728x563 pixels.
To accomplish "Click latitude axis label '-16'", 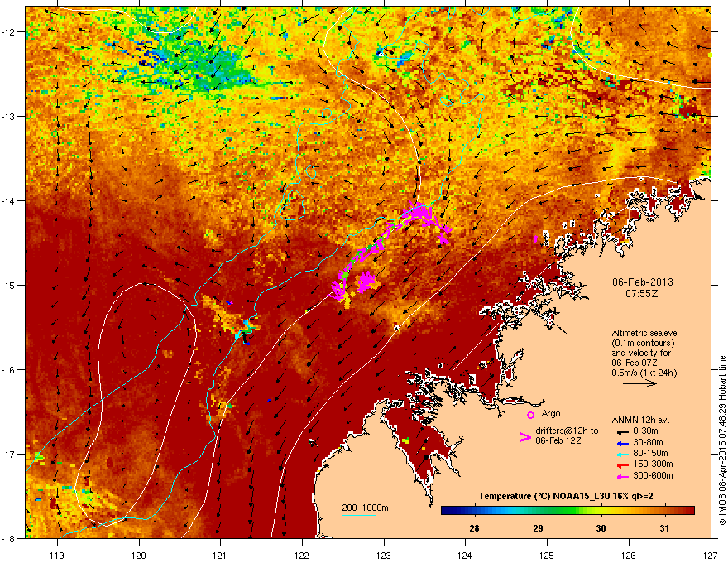I will pyautogui.click(x=8, y=370).
